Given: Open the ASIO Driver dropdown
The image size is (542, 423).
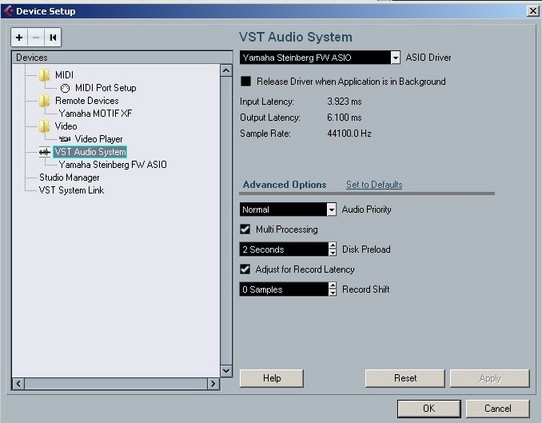Looking at the screenshot, I should pos(395,57).
